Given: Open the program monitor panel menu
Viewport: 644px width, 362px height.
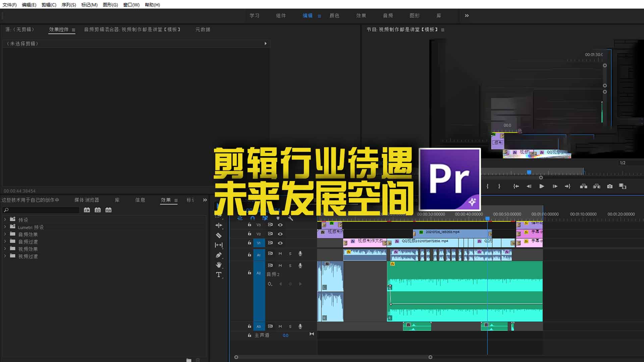Looking at the screenshot, I should tap(443, 30).
